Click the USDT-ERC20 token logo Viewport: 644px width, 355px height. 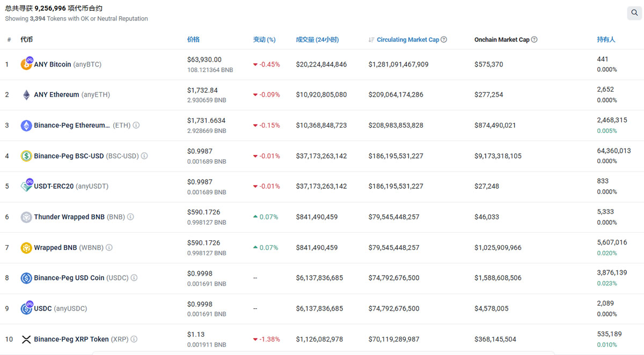click(x=26, y=186)
